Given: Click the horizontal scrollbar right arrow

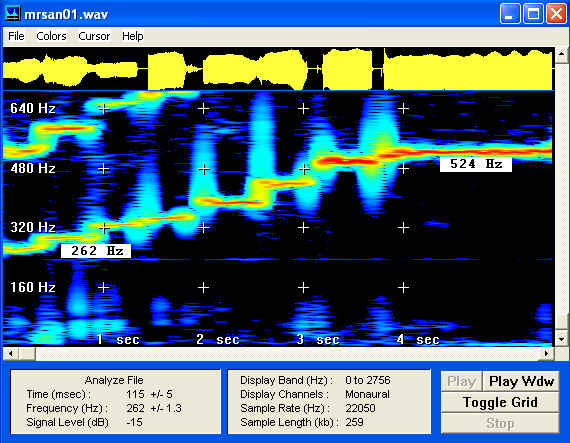Looking at the screenshot, I should point(547,353).
